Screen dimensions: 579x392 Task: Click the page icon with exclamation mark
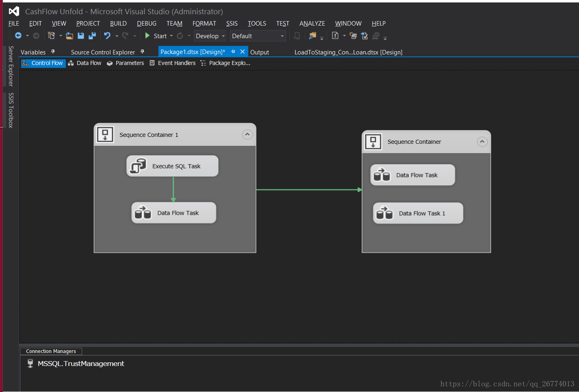click(x=335, y=36)
